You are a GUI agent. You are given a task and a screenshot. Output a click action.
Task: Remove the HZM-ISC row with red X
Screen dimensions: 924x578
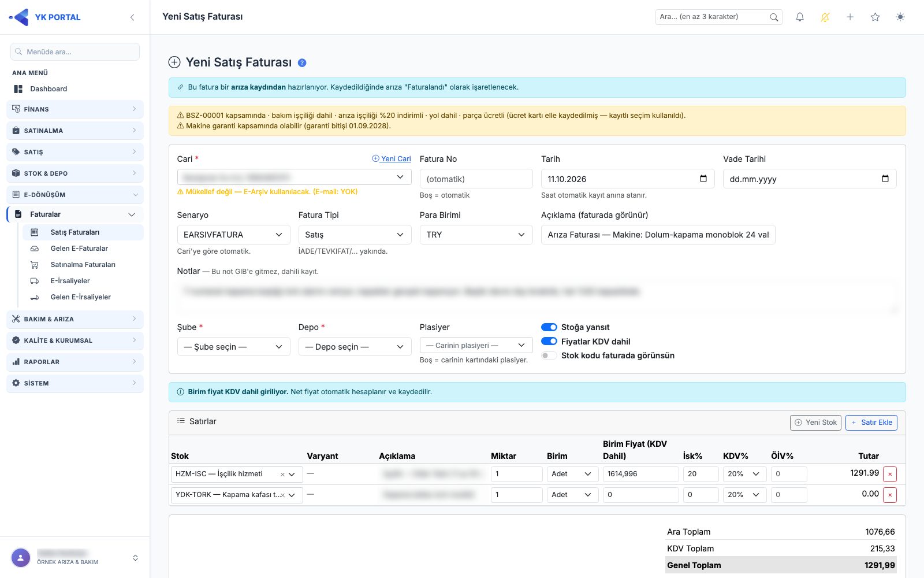pyautogui.click(x=890, y=474)
